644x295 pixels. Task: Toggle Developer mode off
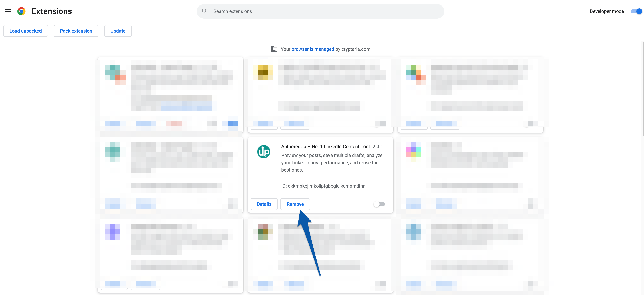tap(636, 11)
